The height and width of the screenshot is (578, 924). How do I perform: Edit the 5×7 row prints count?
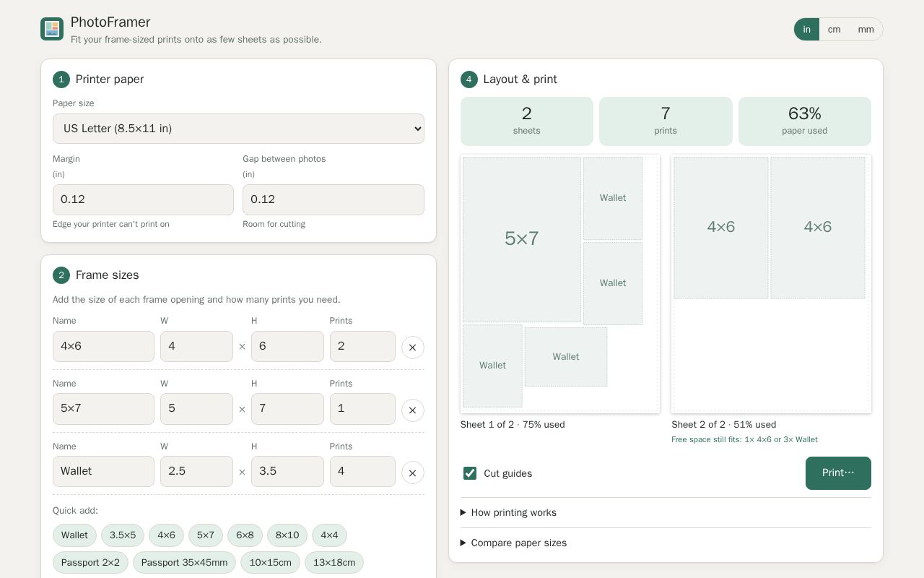pyautogui.click(x=362, y=409)
